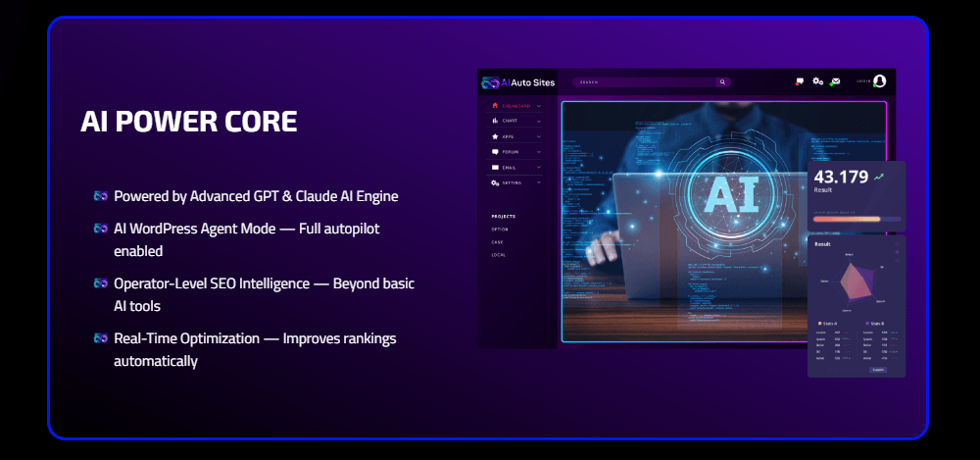
Task: Expand the Setting menu chevron
Action: pos(538,182)
